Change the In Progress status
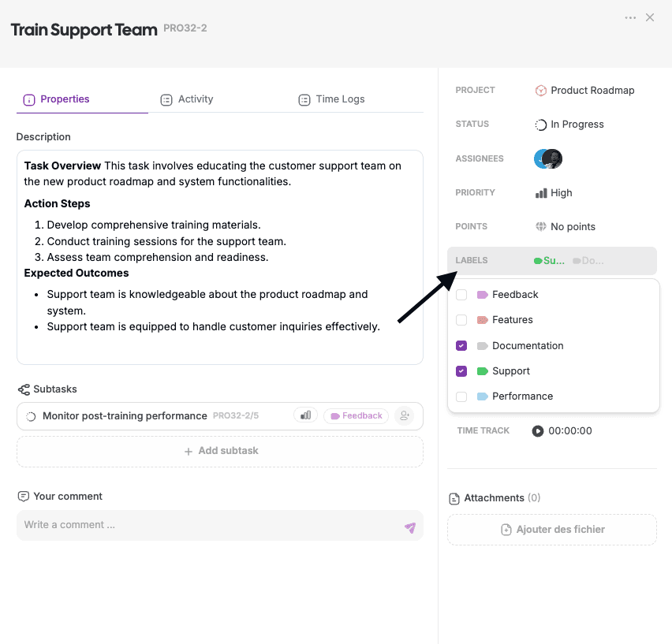This screenshot has width=672, height=644. 569,125
